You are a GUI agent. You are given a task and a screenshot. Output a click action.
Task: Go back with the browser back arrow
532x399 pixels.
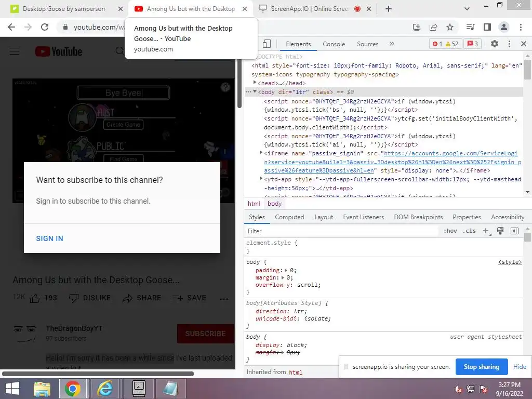pos(11,27)
